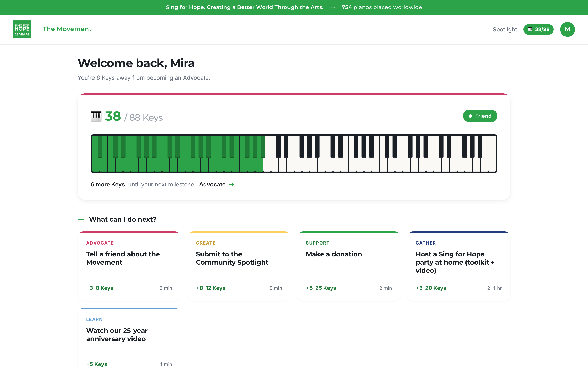The image size is (588, 368).
Task: Click the 6 more Keys text
Action: (108, 184)
